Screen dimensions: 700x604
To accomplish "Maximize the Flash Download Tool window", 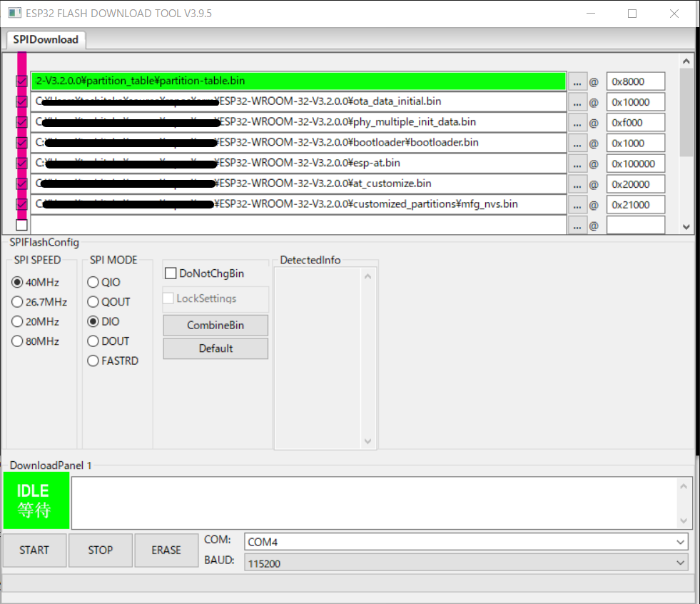I will pyautogui.click(x=632, y=14).
